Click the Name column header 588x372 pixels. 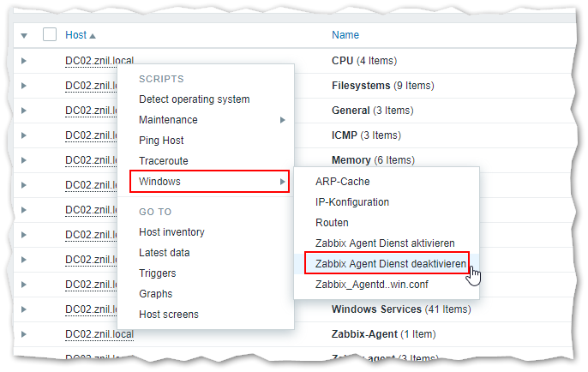tap(345, 35)
